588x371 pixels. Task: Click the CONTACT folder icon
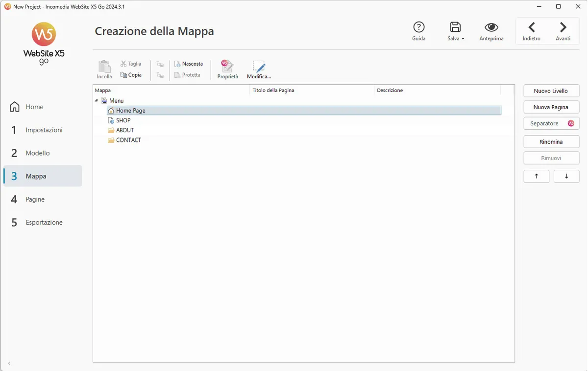point(111,140)
